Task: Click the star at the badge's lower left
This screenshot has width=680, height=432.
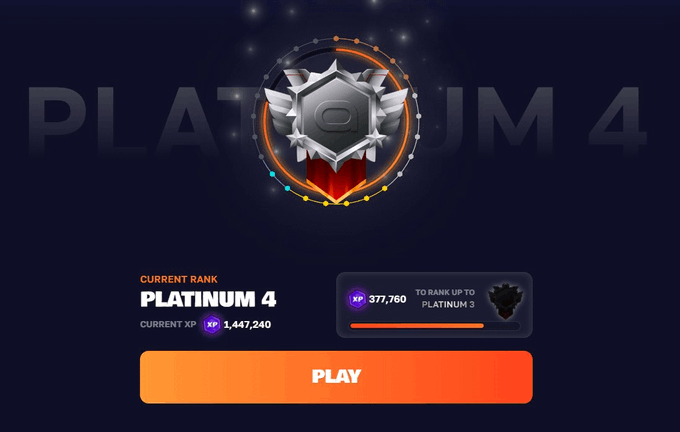Action: (x=297, y=138)
